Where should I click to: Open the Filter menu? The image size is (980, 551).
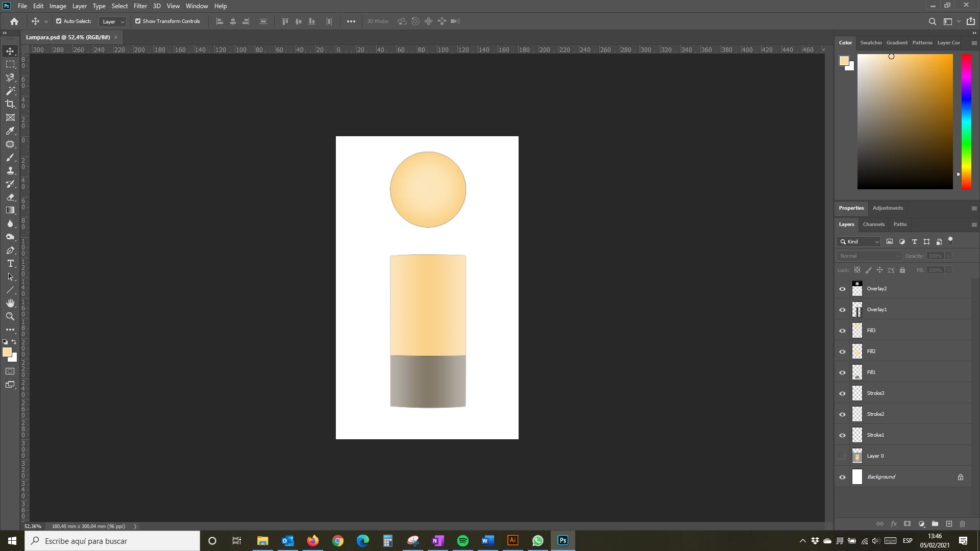(140, 6)
